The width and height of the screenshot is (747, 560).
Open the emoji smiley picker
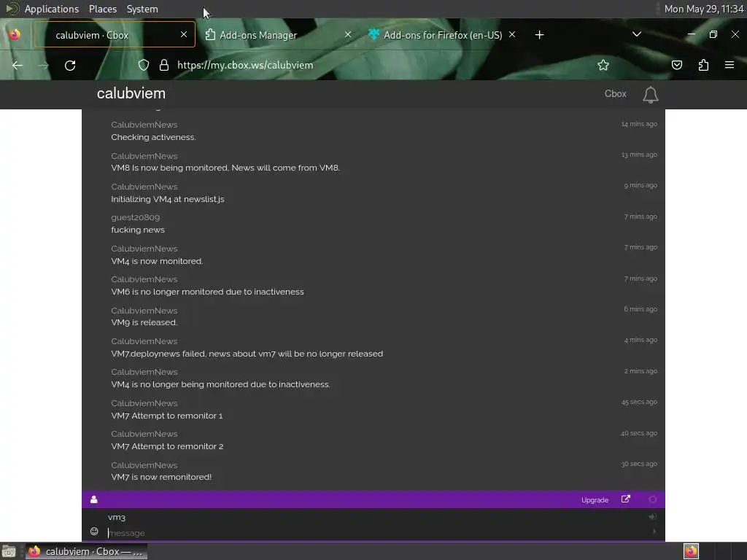94,532
